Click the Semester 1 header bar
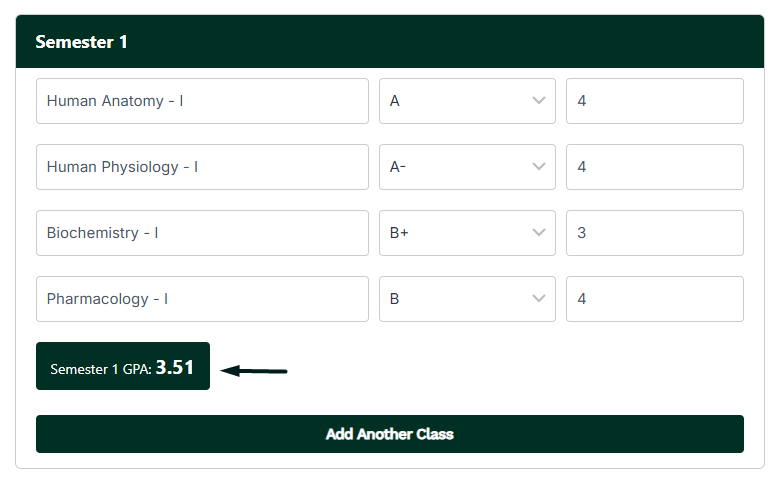 point(390,42)
